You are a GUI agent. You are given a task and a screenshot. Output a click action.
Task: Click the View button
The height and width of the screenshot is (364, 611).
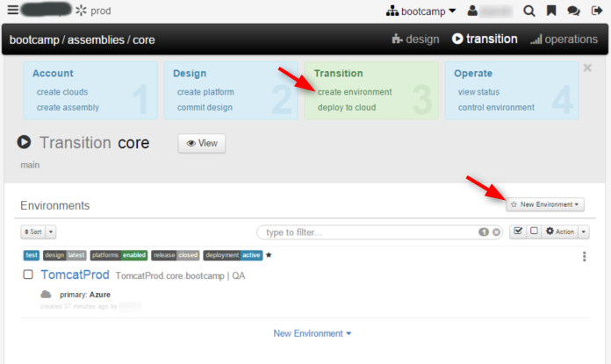click(x=202, y=143)
